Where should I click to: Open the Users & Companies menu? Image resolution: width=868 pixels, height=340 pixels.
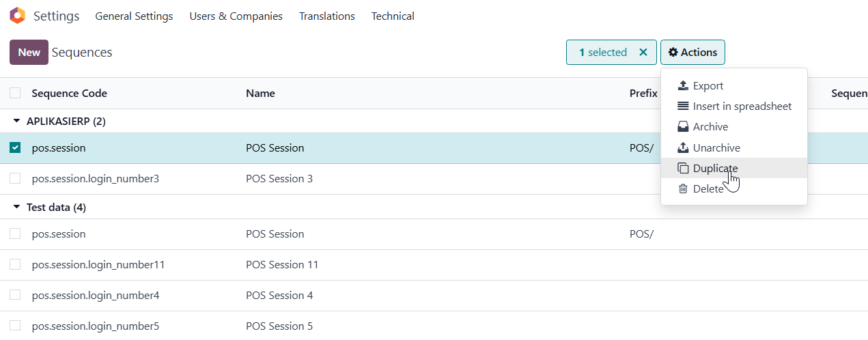236,16
